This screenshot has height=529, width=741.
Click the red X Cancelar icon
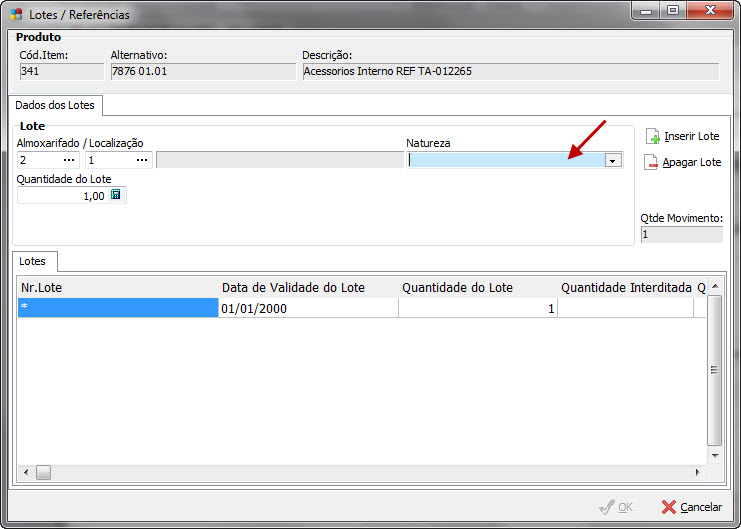(669, 507)
